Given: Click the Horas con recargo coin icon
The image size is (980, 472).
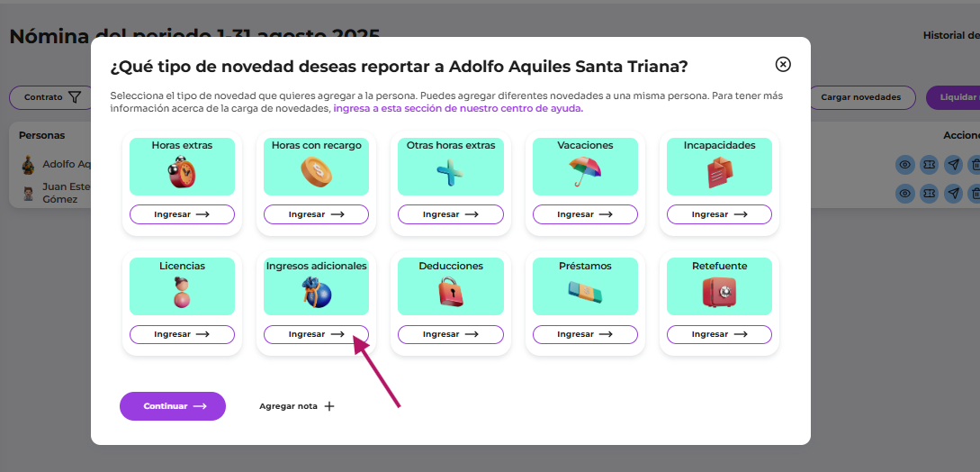Looking at the screenshot, I should 316,172.
